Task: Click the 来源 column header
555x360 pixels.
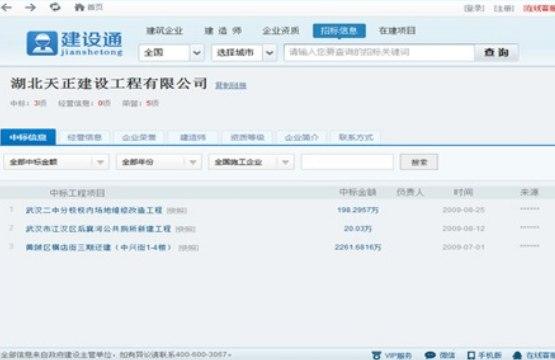Action: (x=529, y=192)
